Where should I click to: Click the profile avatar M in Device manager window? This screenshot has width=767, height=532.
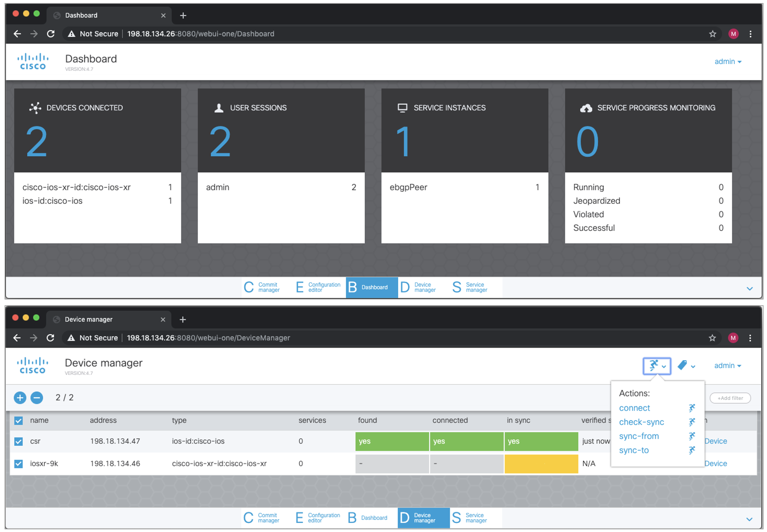tap(733, 338)
